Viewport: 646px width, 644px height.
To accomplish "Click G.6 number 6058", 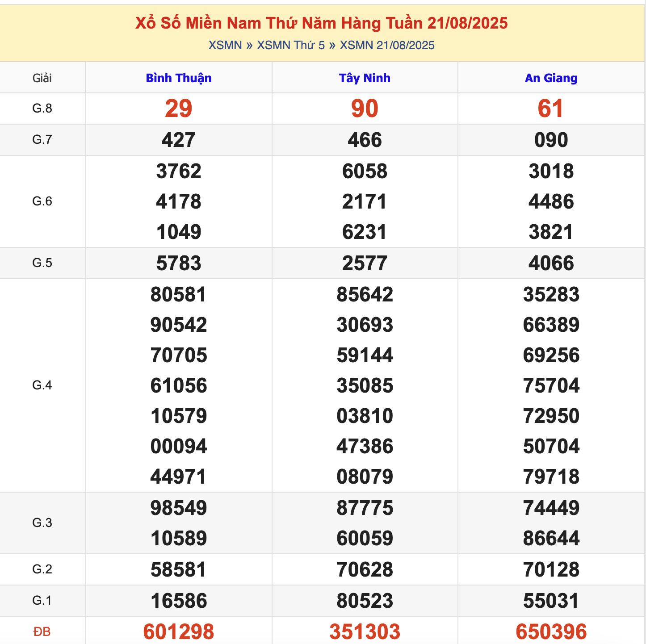I will (365, 171).
